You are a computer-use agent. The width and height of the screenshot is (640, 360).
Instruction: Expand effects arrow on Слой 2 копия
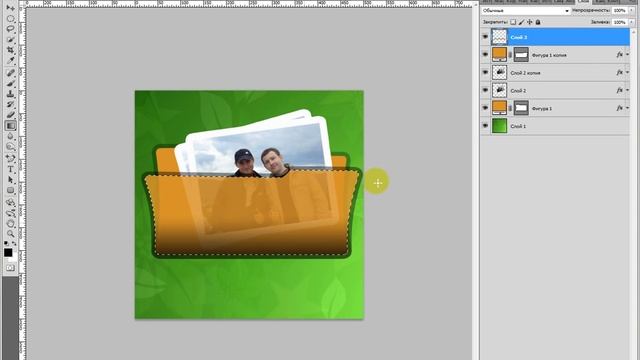click(x=627, y=73)
